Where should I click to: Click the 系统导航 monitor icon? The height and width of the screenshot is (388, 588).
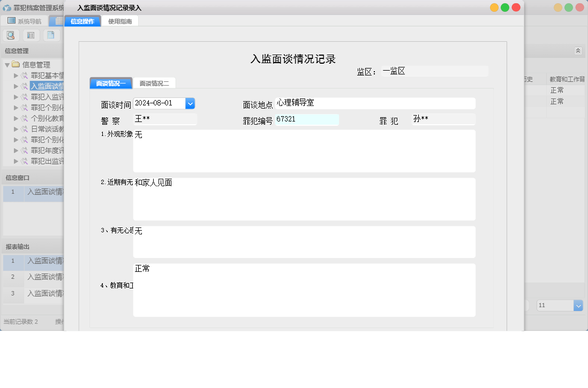pos(11,21)
